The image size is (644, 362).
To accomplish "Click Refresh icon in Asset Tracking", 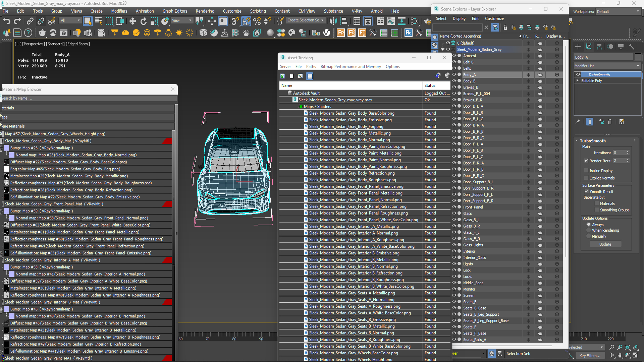I will pyautogui.click(x=282, y=76).
